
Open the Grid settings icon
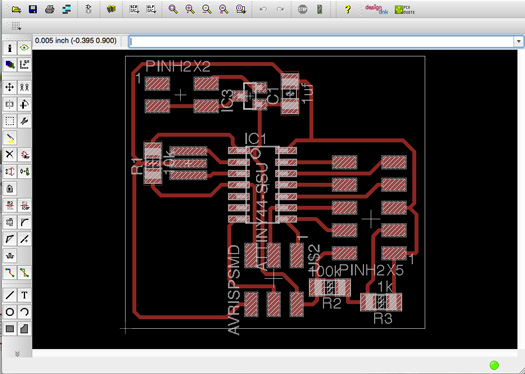(x=16, y=26)
